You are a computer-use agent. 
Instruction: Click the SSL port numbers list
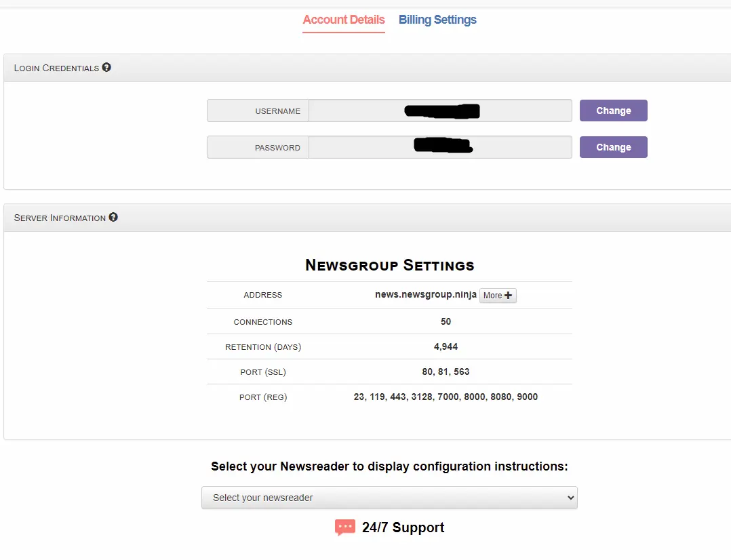click(446, 372)
